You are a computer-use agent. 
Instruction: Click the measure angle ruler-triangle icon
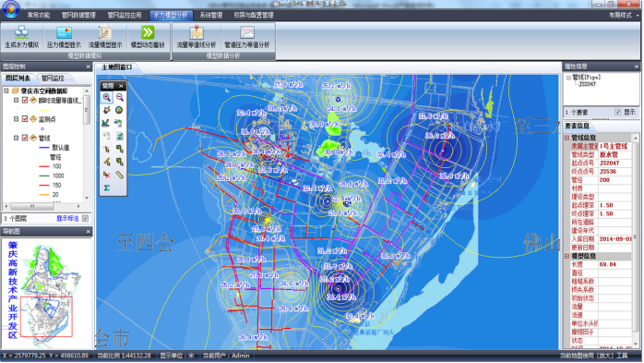pos(107,123)
